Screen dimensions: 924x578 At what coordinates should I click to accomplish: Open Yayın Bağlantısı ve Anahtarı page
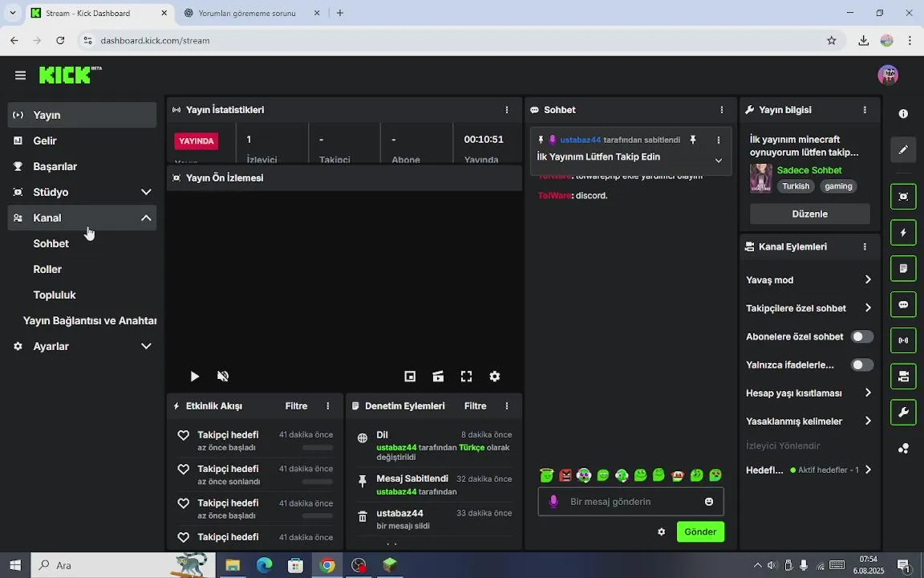[90, 321]
